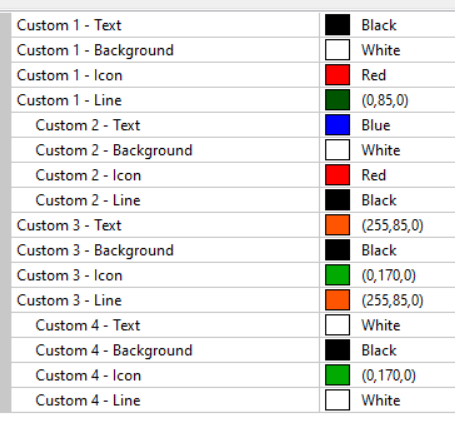Choose the white swatch for Custom 4 - Line
Screen dimensions: 455x421
click(337, 400)
